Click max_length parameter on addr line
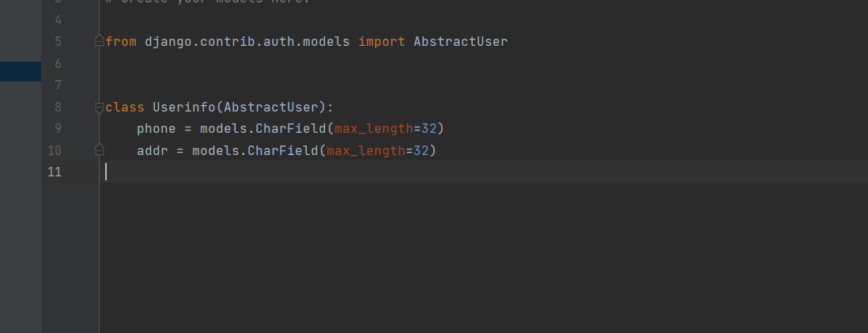 point(365,150)
